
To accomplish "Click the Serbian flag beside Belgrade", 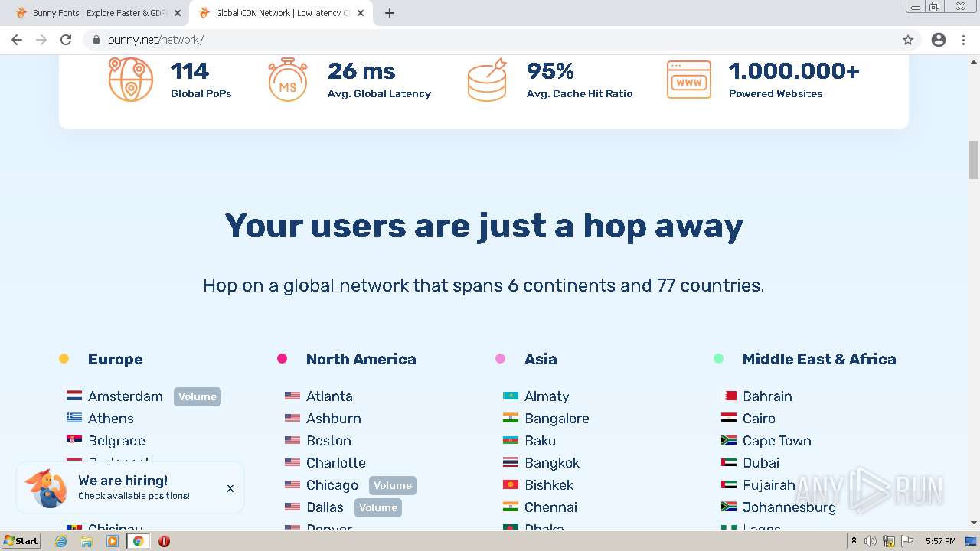I will (x=74, y=441).
